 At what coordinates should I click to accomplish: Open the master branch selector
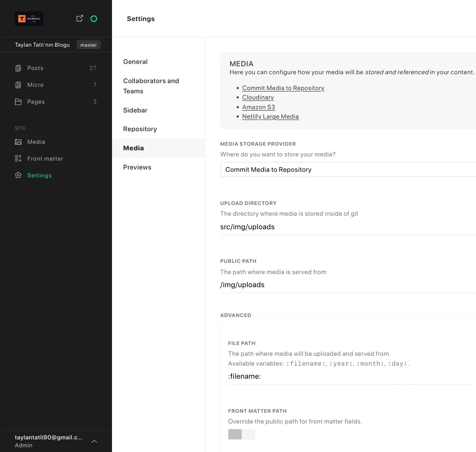[88, 45]
